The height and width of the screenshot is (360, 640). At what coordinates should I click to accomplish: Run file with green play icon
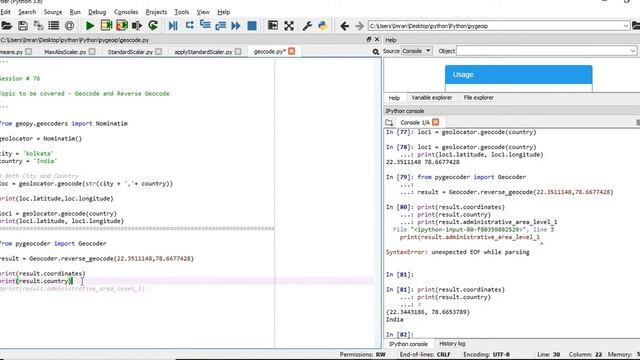pos(90,26)
